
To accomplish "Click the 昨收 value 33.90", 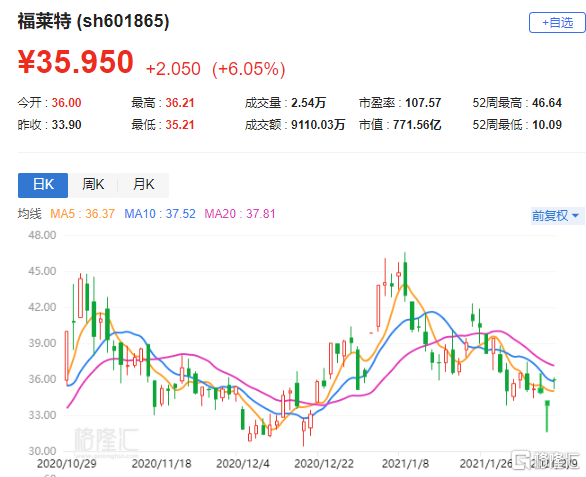I will coord(66,124).
